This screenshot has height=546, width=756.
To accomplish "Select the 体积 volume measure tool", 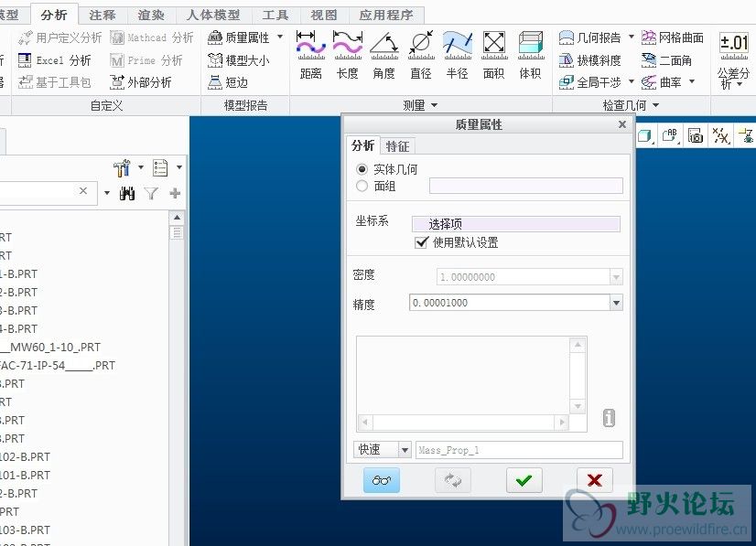I will click(x=530, y=55).
